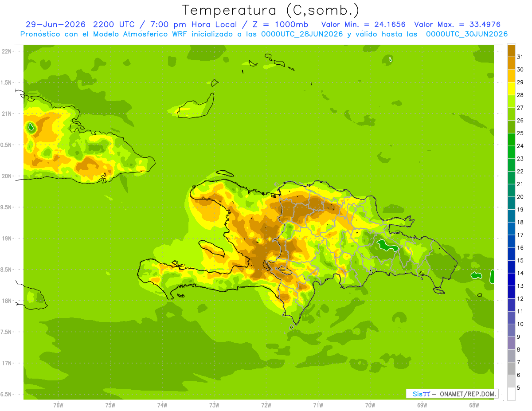Click the legend label 27
The height and width of the screenshot is (411, 532).
click(520, 108)
